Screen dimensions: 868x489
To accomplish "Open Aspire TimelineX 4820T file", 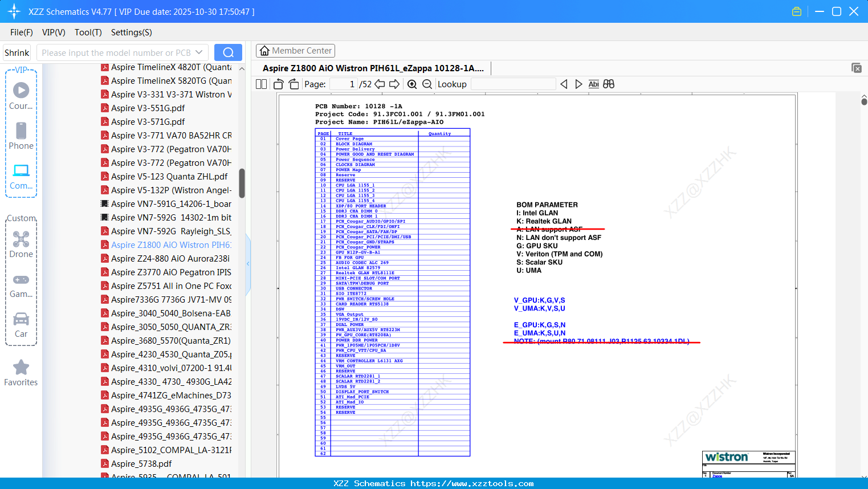I will click(166, 67).
